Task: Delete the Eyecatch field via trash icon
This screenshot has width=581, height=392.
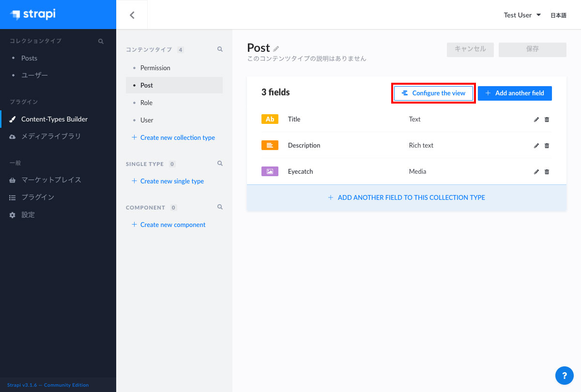Action: 547,171
